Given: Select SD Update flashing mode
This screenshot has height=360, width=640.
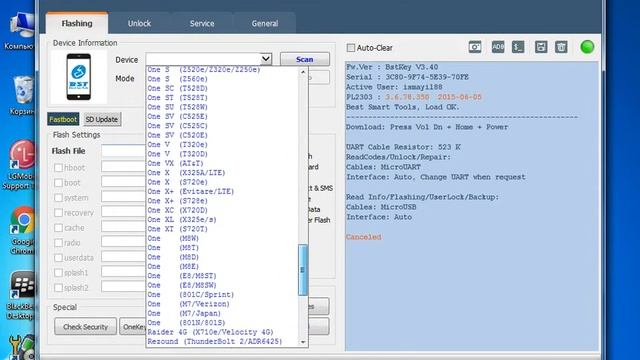Looking at the screenshot, I should [x=102, y=119].
